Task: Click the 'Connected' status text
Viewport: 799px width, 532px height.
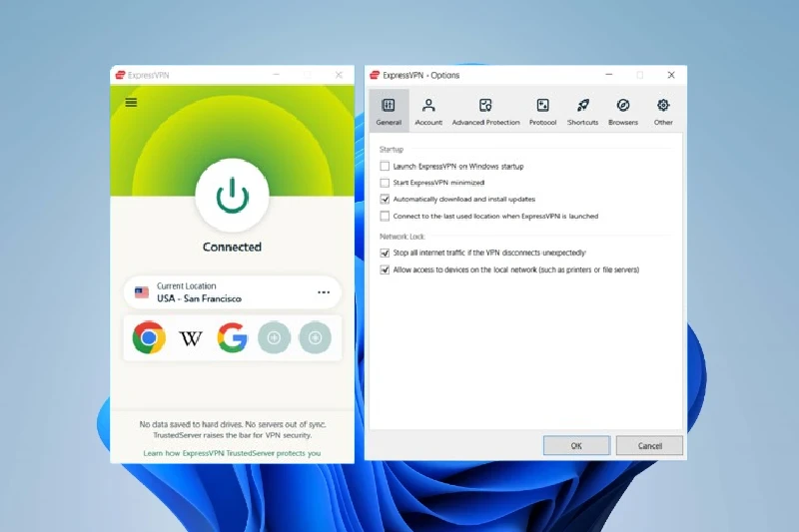Action: point(232,247)
